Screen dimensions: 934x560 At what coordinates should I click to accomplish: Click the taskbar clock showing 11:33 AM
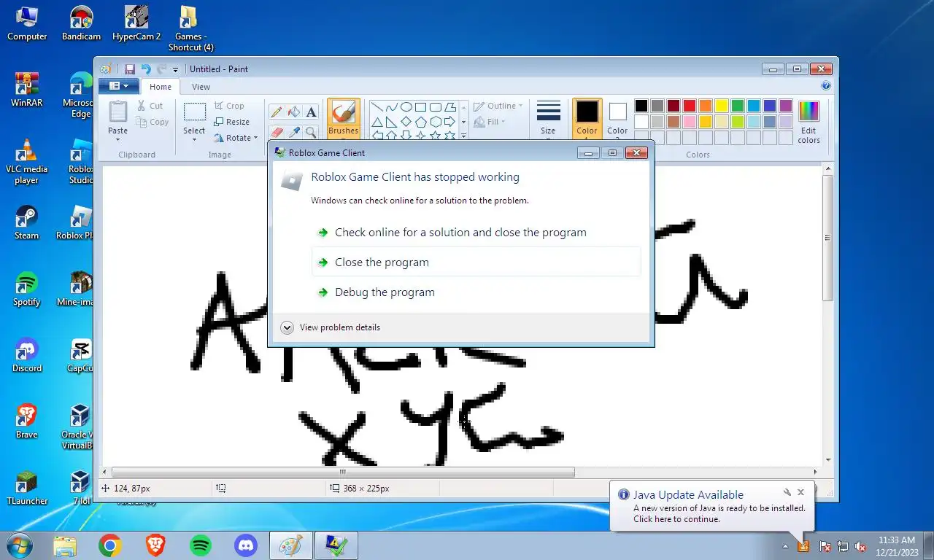point(896,546)
